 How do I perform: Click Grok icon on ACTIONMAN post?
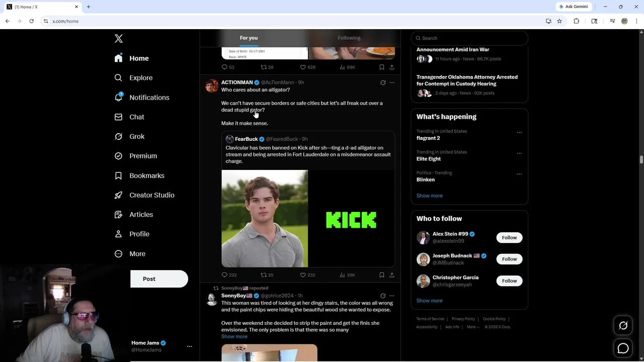tap(383, 82)
